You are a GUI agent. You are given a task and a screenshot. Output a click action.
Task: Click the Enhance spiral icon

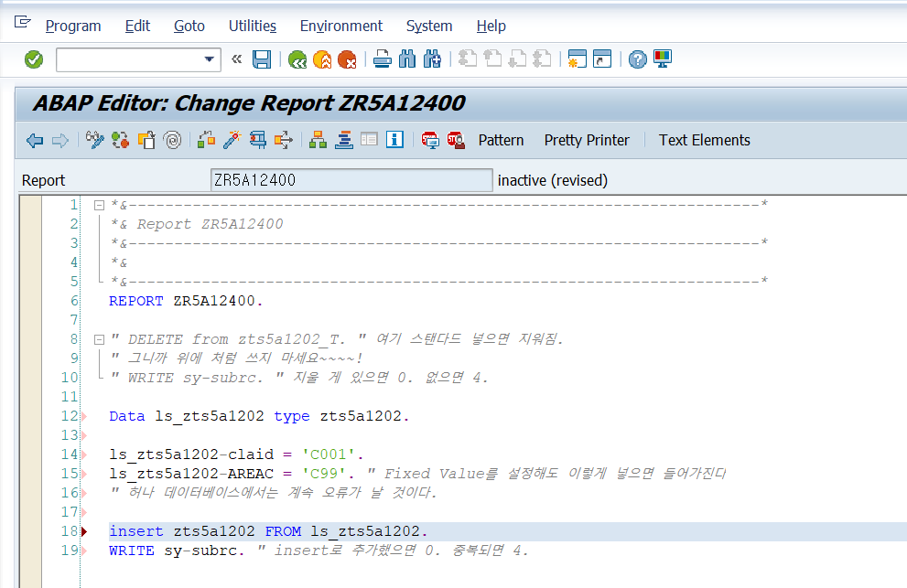[172, 140]
